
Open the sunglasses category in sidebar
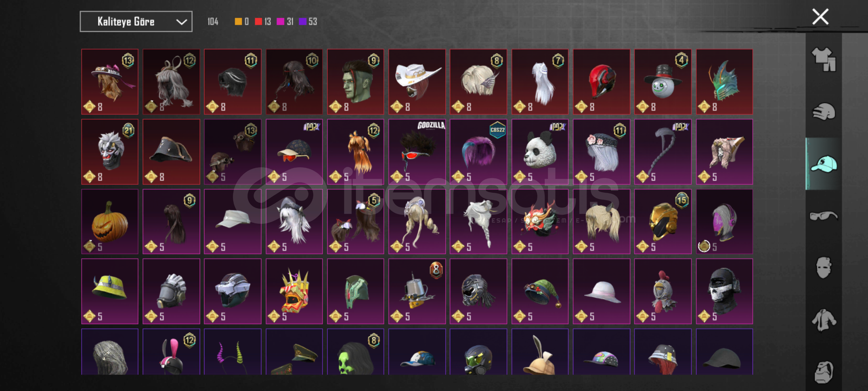pos(824,216)
